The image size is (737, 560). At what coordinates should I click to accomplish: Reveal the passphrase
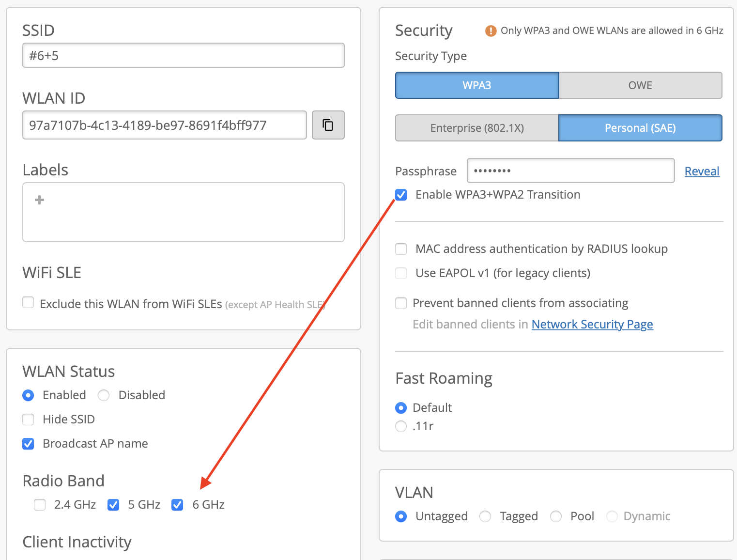702,171
